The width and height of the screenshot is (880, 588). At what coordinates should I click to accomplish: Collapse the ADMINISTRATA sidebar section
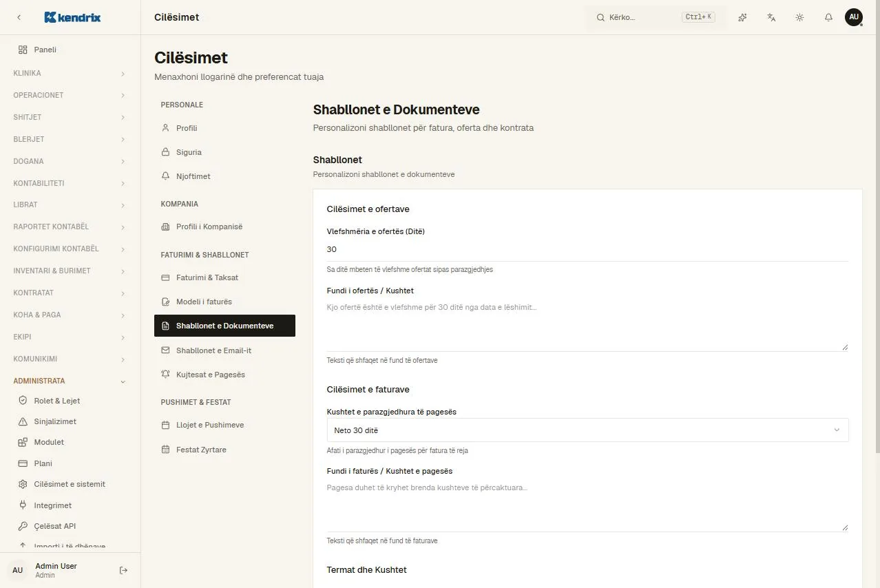(x=70, y=381)
